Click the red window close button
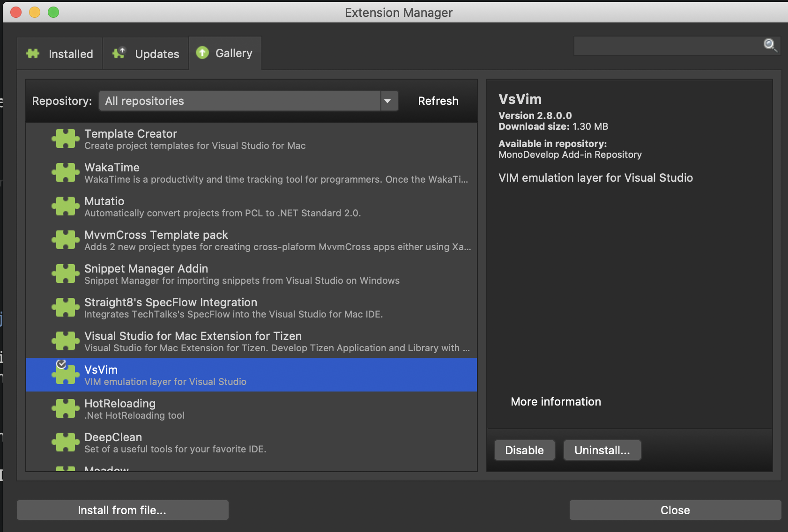Screen dimensions: 788x532 16,12
